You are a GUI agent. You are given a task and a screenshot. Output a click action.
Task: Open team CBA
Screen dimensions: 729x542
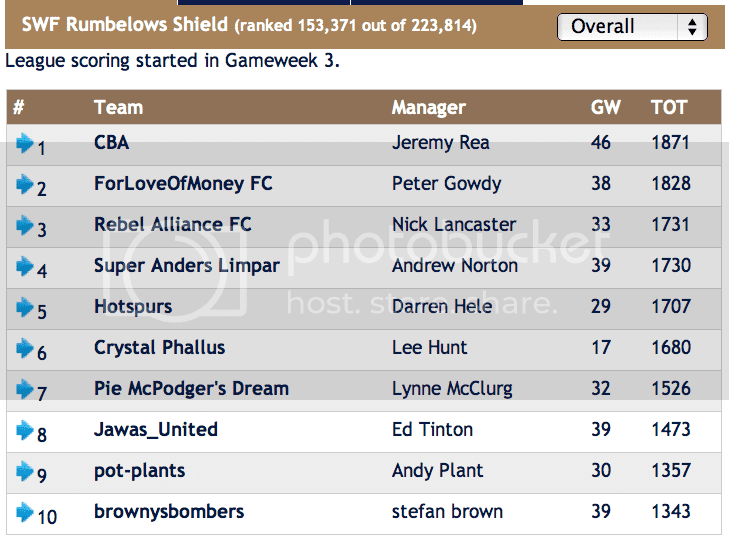click(112, 142)
